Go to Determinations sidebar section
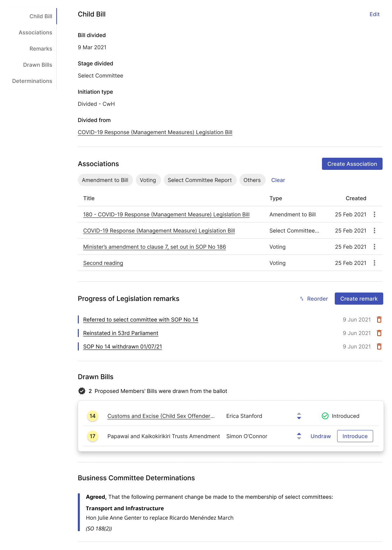This screenshot has height=550, width=392. point(32,81)
